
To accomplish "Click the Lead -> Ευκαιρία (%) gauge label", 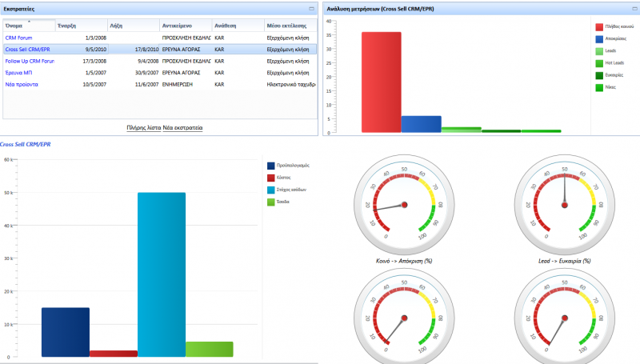I will click(565, 261).
